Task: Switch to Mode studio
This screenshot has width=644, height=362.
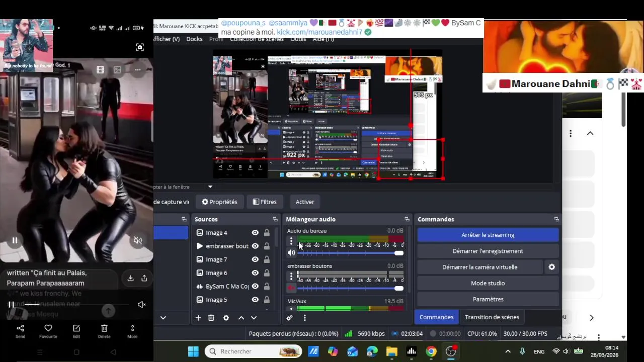Action: (x=488, y=283)
